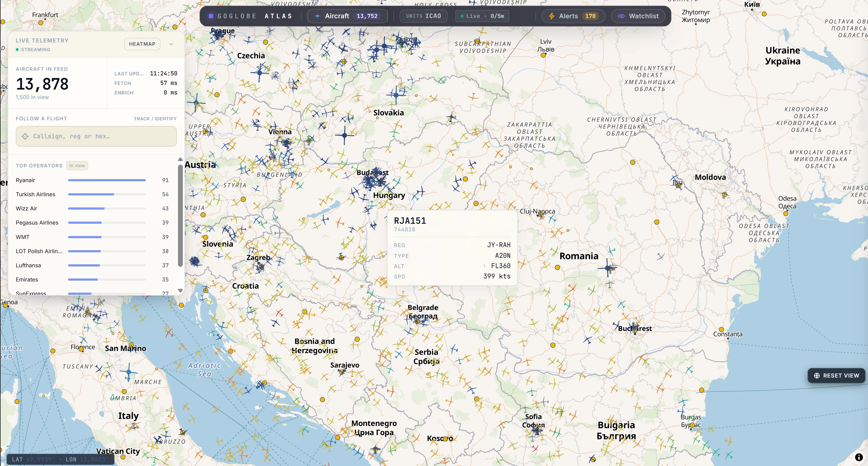Click the airport marker dot at Constanța
Viewport: 868px width, 466px height.
(x=721, y=329)
